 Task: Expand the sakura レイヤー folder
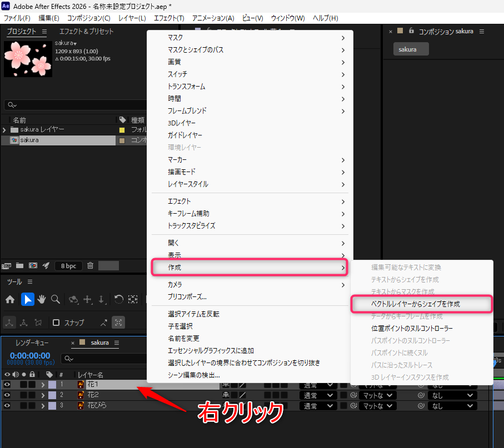pyautogui.click(x=4, y=130)
